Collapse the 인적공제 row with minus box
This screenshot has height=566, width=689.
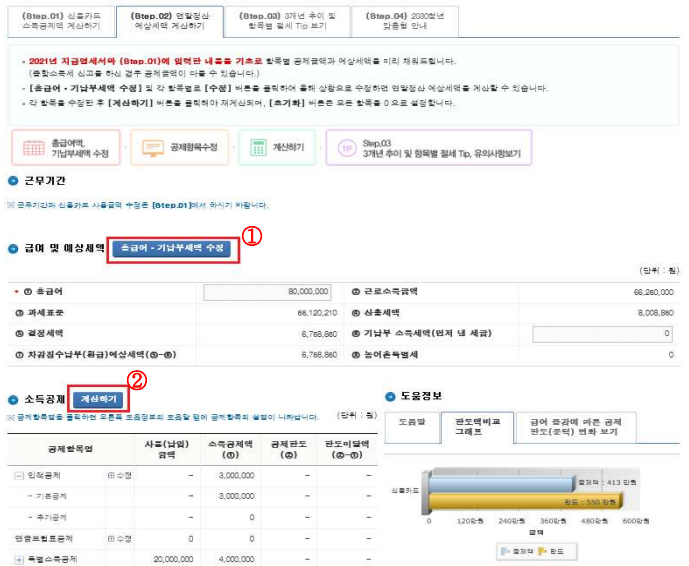tap(19, 475)
